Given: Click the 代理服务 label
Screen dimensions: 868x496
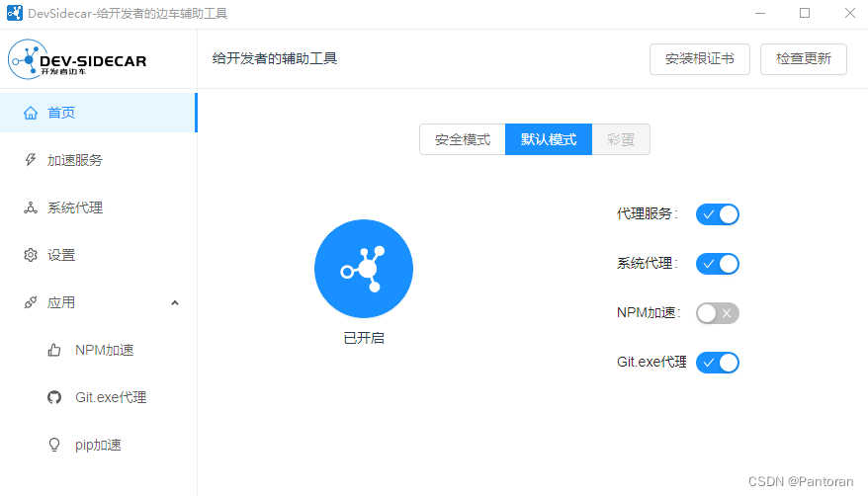Looking at the screenshot, I should tap(648, 214).
